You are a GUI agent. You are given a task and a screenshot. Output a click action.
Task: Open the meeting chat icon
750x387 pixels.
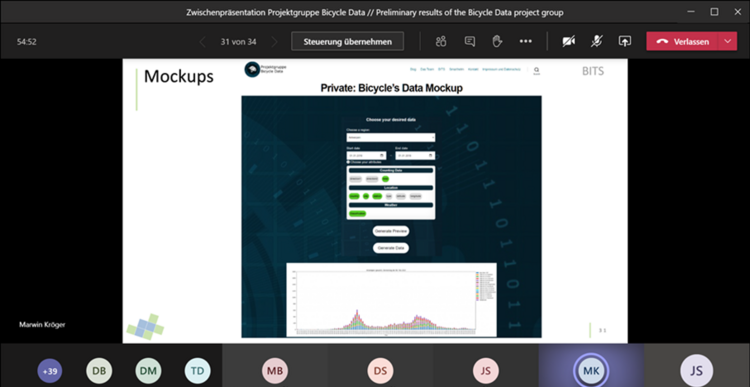tap(470, 42)
